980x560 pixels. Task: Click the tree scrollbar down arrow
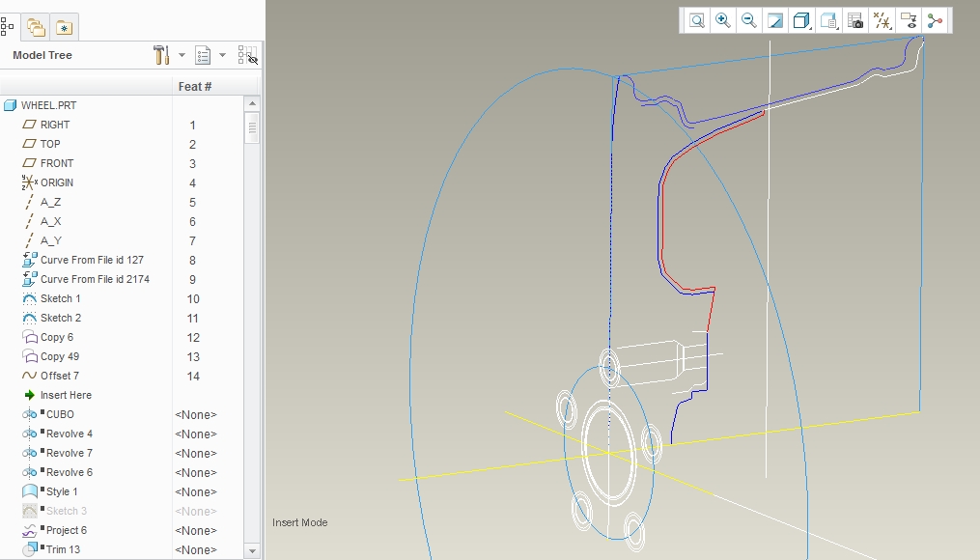(253, 551)
